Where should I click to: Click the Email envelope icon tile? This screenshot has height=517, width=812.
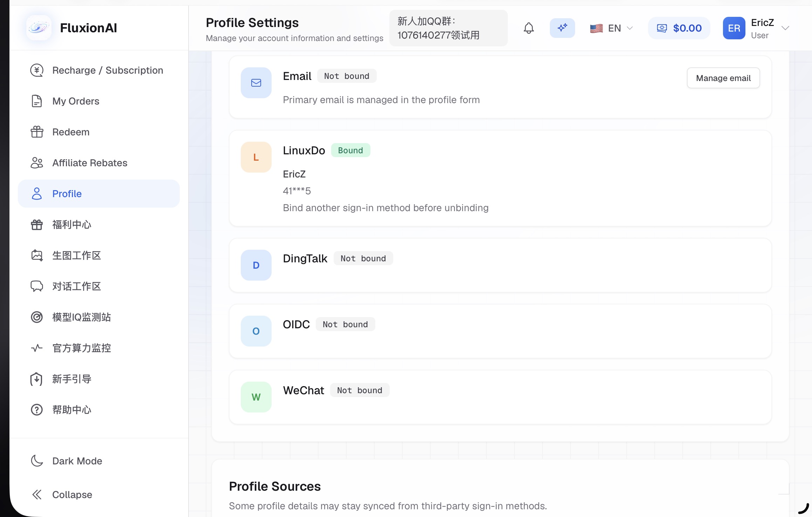[x=256, y=83]
